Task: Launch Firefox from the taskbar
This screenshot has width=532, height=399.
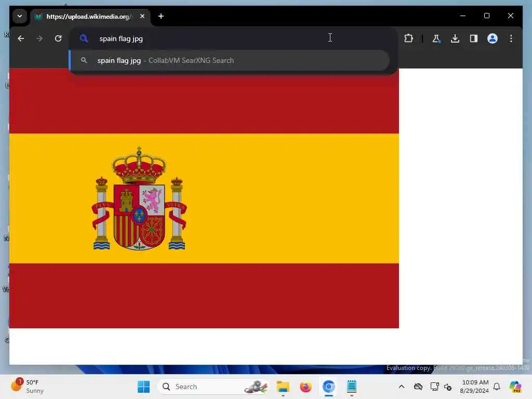Action: click(305, 387)
